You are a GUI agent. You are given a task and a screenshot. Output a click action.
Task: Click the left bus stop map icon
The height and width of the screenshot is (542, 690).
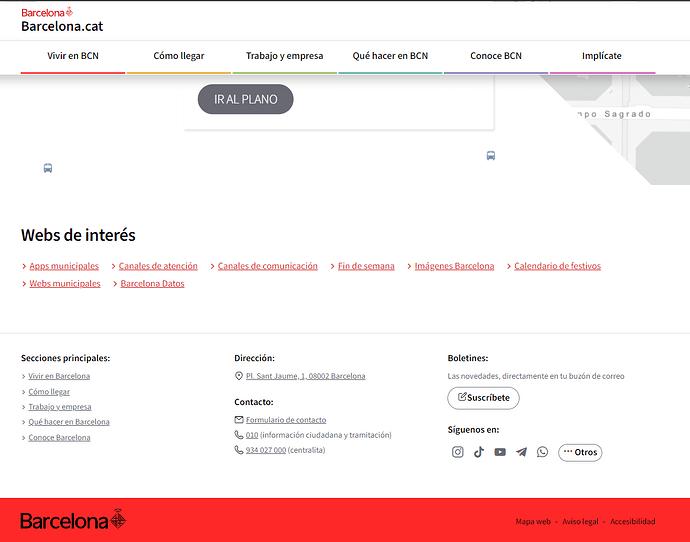pyautogui.click(x=48, y=168)
